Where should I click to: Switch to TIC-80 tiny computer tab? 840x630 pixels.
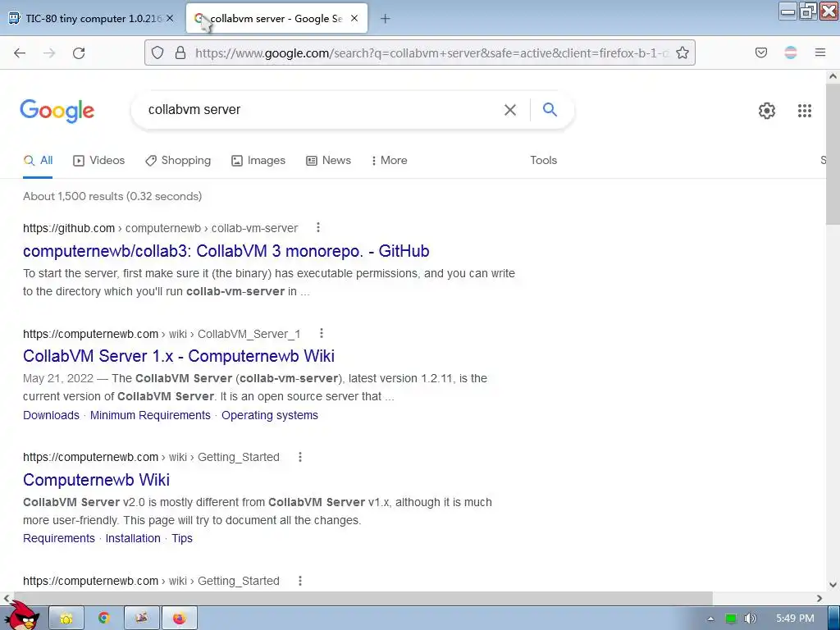[x=90, y=18]
